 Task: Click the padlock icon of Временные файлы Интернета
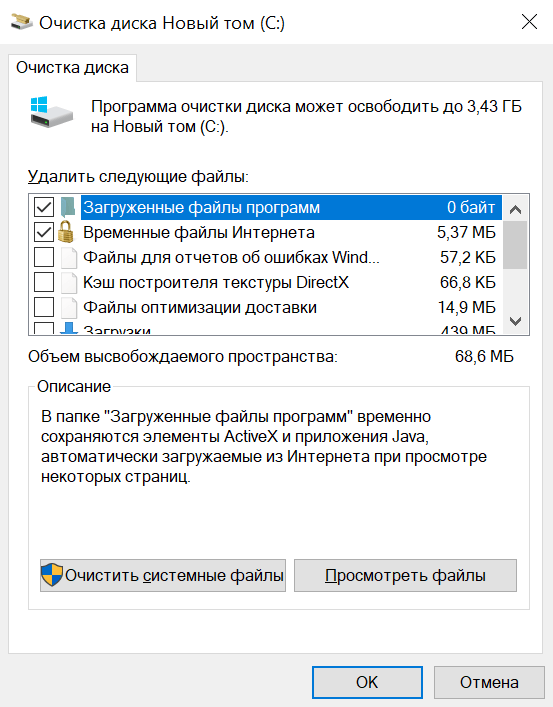66,232
